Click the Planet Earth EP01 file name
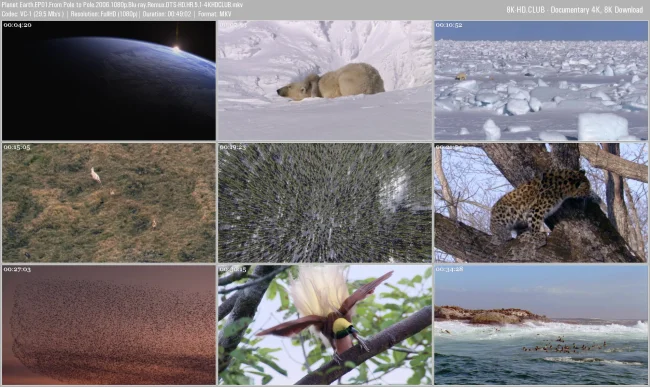650x387 pixels. click(x=122, y=5)
